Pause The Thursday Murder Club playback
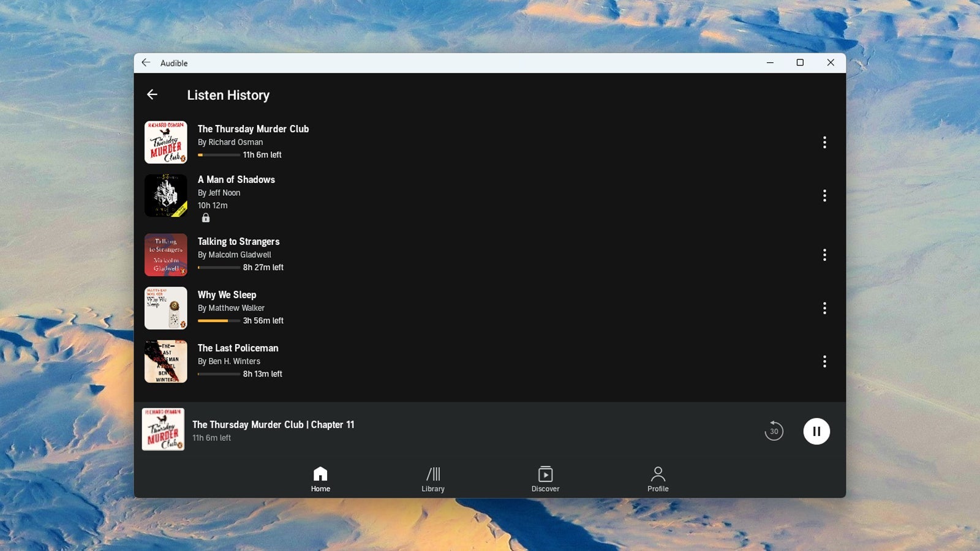This screenshot has width=980, height=551. tap(816, 431)
